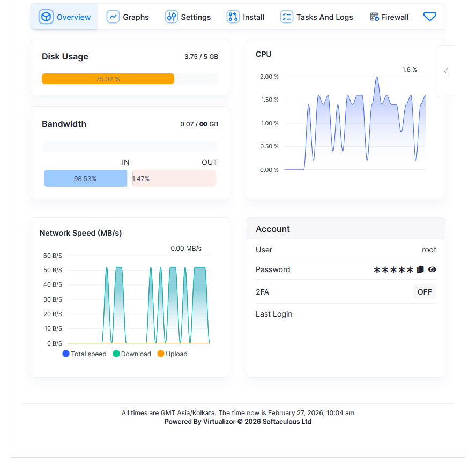476x465 pixels.
Task: Expand the side panel left chevron
Action: (446, 71)
